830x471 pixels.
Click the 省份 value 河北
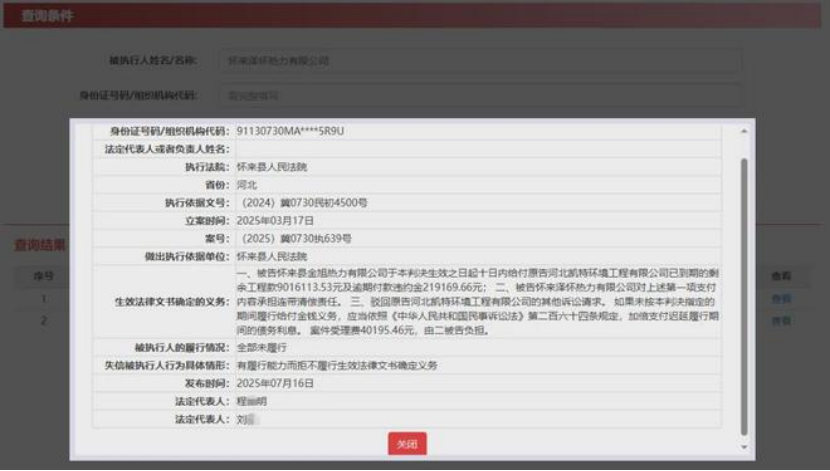246,185
